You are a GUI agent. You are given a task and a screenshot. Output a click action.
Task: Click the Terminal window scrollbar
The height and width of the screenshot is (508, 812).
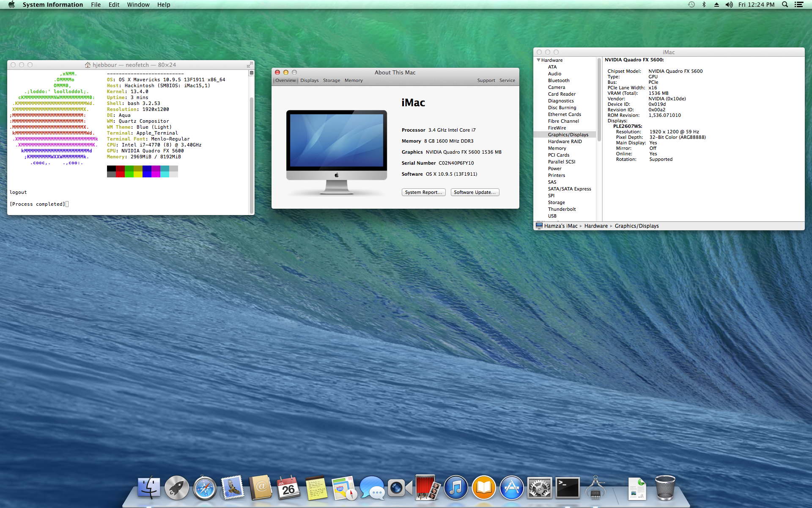tap(252, 156)
